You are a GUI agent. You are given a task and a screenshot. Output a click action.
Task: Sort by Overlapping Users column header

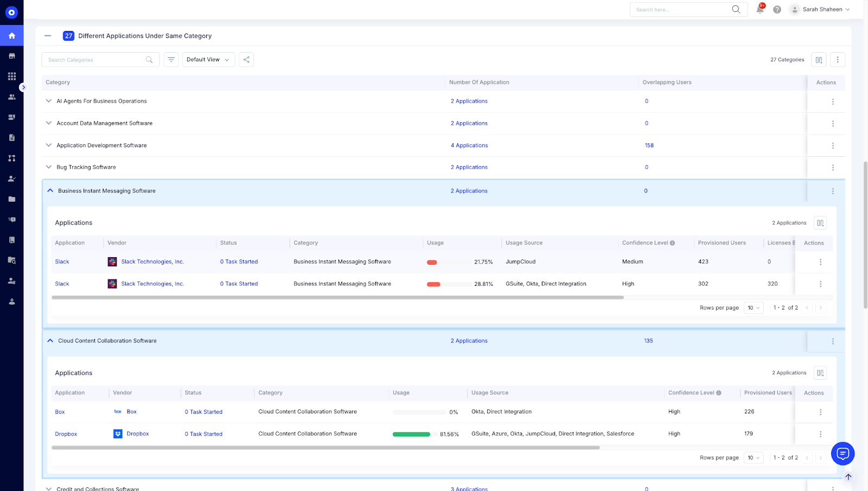coord(667,82)
